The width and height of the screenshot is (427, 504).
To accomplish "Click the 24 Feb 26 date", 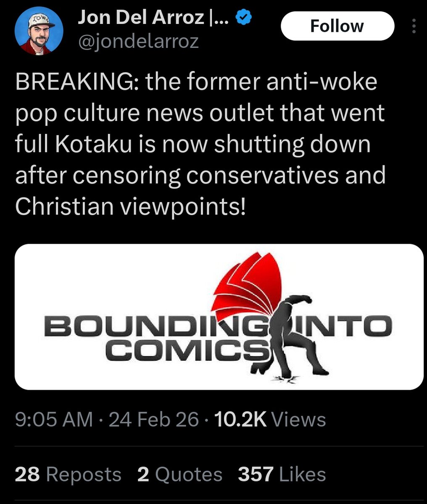I will [153, 419].
